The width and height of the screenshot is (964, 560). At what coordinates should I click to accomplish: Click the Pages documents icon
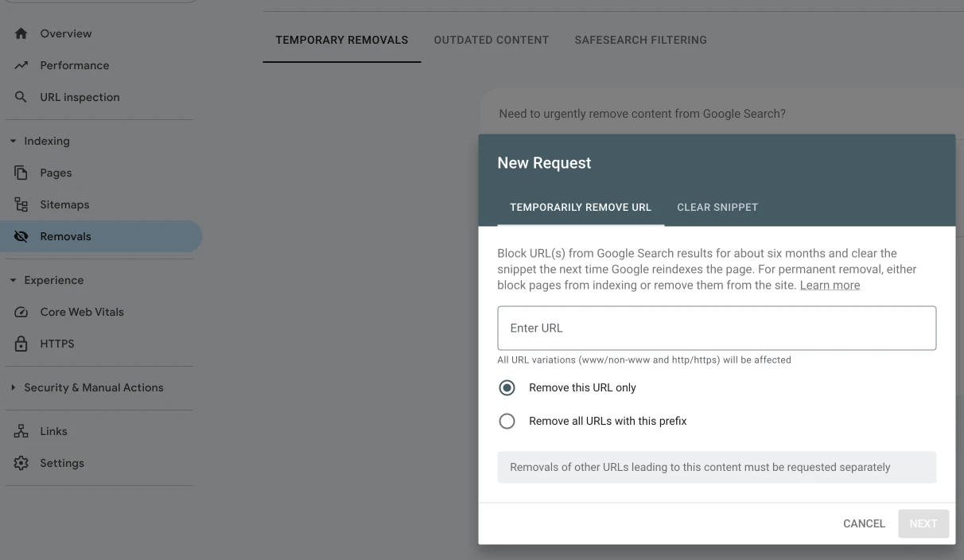tap(21, 173)
